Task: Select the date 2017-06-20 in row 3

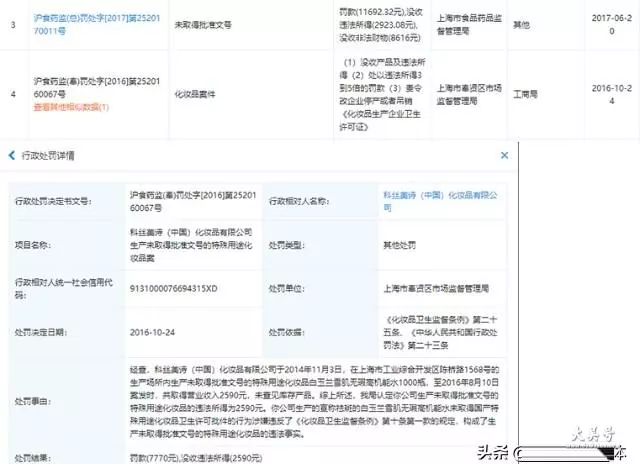Action: tap(611, 24)
